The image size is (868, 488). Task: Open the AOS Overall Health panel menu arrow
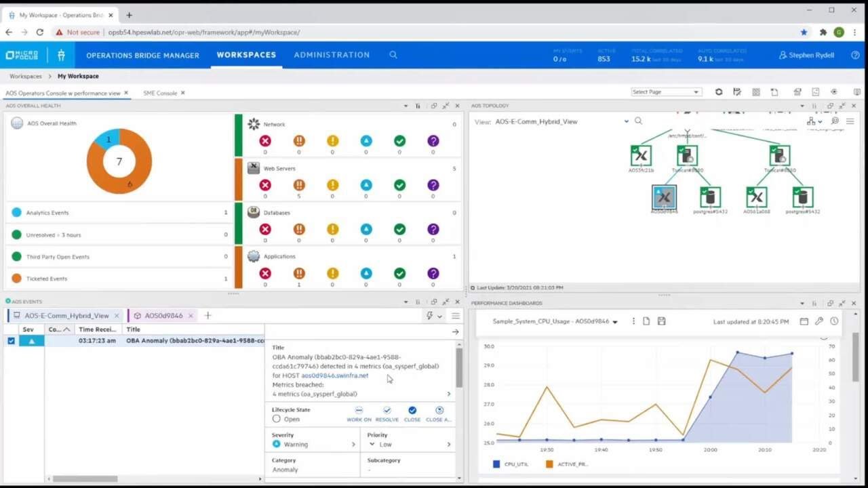[x=406, y=106]
